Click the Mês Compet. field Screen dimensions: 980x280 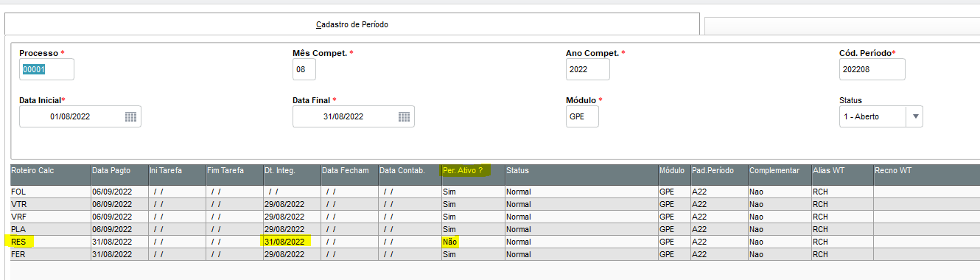point(304,69)
